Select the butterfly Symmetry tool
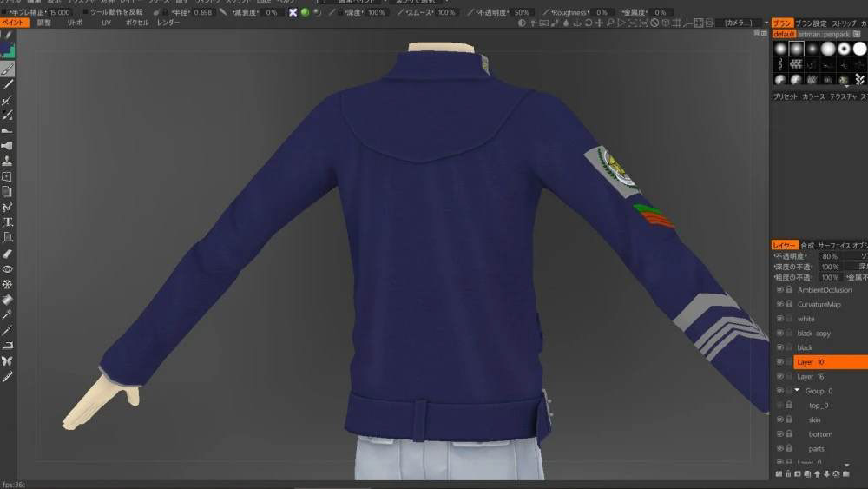Image resolution: width=868 pixels, height=489 pixels. click(7, 361)
